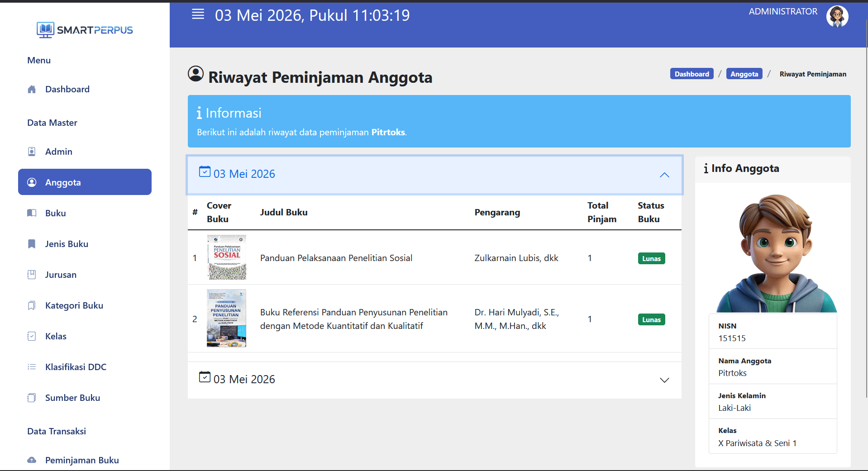The image size is (868, 471).
Task: Click class value X Pariwisata & Seni 1
Action: point(757,443)
